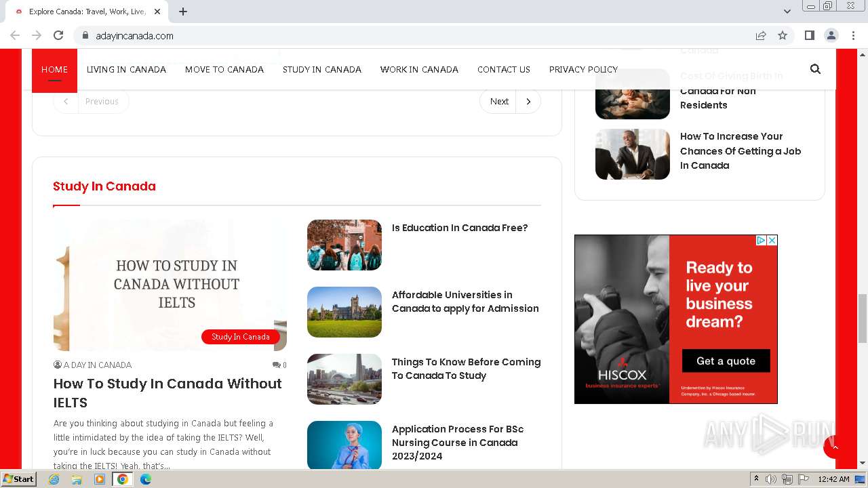868x488 pixels.
Task: Click the Previous pagination button
Action: (91, 102)
